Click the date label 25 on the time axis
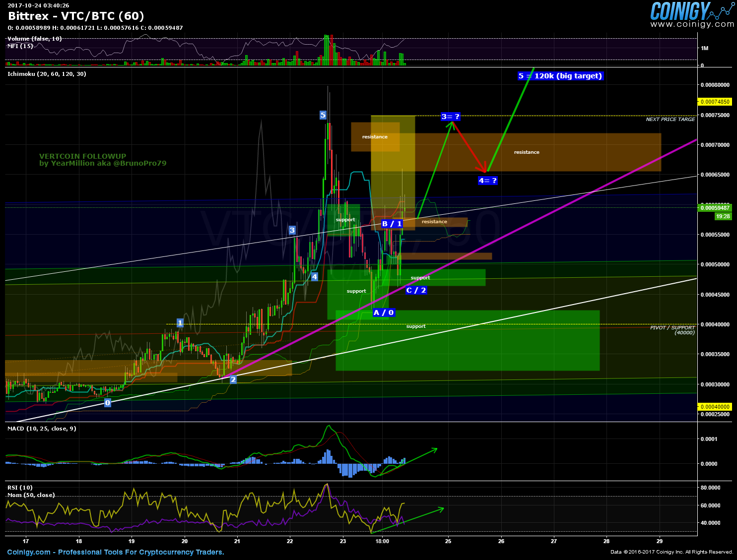This screenshot has height=560, width=737. pyautogui.click(x=448, y=541)
